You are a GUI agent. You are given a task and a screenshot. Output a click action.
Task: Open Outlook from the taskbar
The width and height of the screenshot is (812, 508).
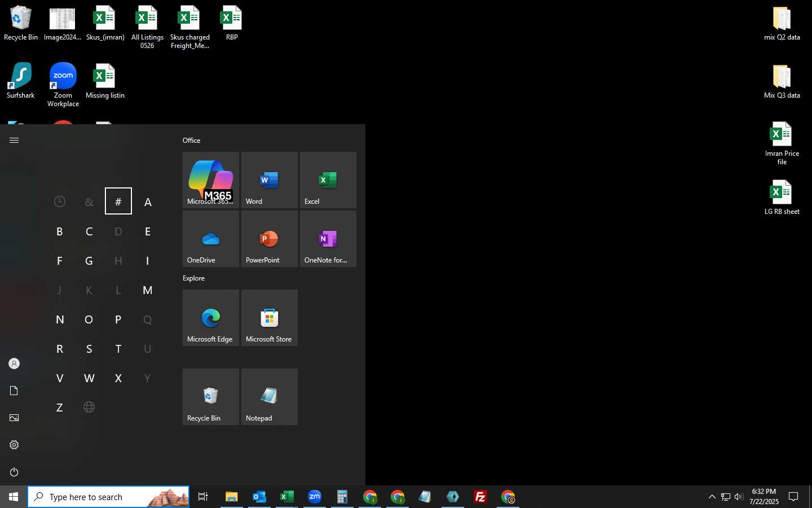pos(259,497)
